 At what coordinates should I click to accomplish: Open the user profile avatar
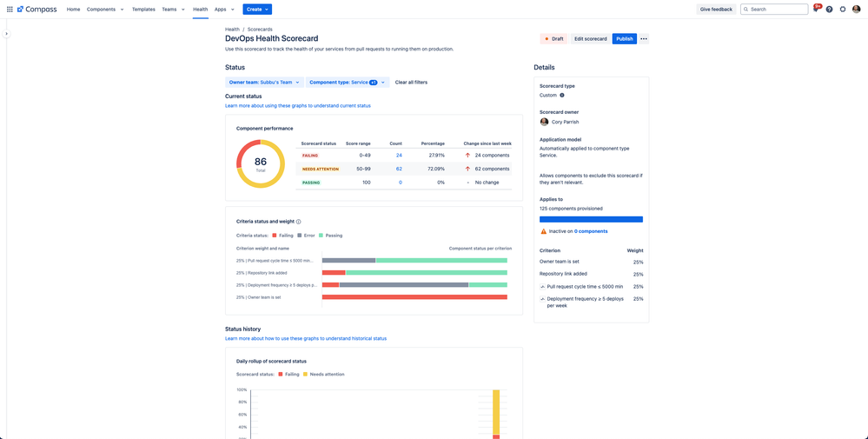(x=857, y=10)
